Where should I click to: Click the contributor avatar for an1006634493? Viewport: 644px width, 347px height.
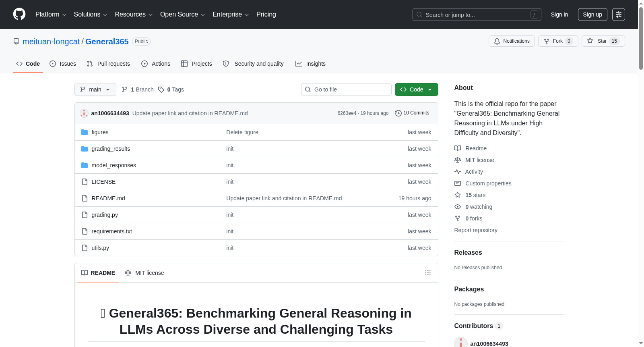(x=461, y=343)
